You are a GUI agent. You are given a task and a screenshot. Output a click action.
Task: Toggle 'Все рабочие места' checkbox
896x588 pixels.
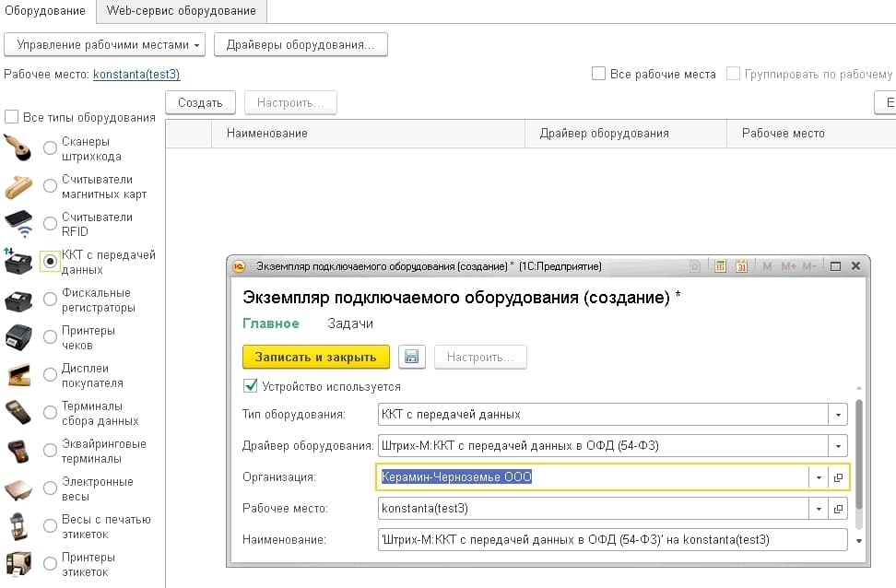598,74
